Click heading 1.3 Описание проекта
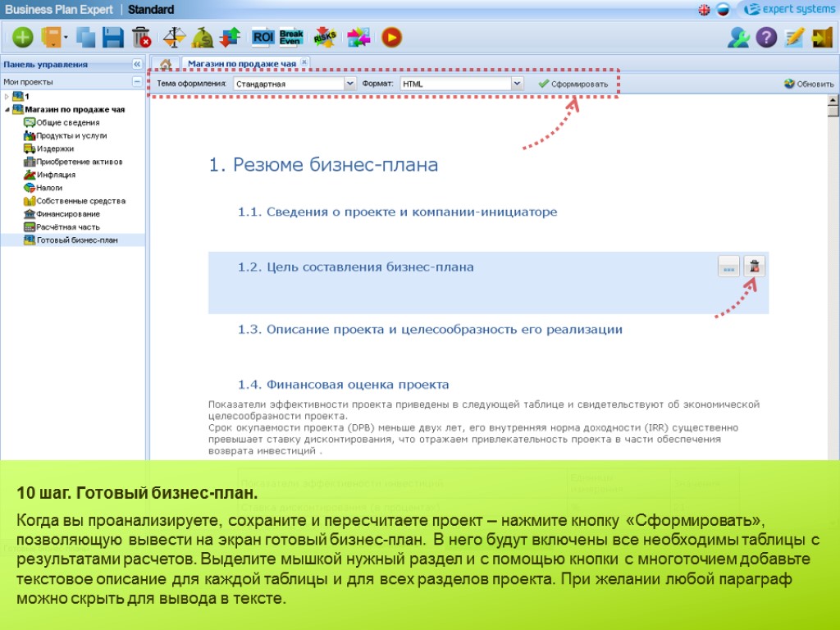The width and height of the screenshot is (840, 630). click(430, 330)
